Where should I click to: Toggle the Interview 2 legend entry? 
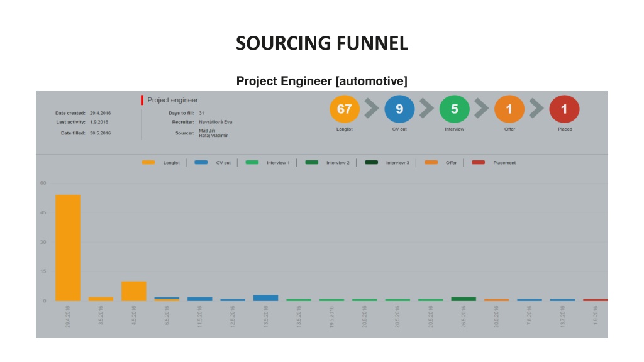(327, 163)
